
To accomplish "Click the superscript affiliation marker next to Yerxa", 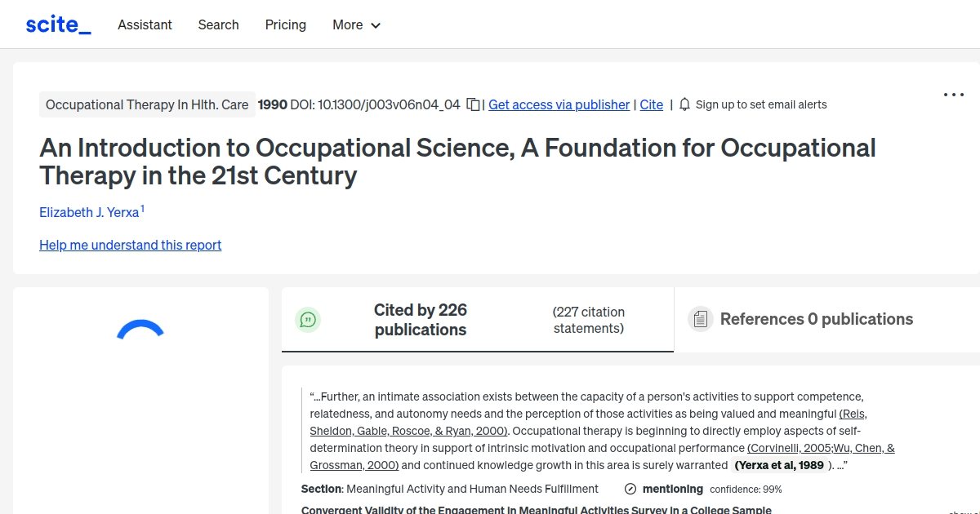I will 142,206.
